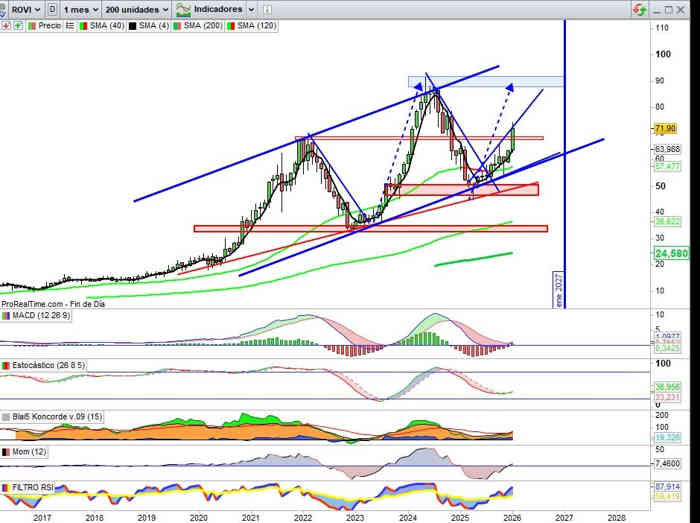Viewport: 700px width, 523px height.
Task: Click the FILTRO RSI panel label
Action: coord(34,487)
